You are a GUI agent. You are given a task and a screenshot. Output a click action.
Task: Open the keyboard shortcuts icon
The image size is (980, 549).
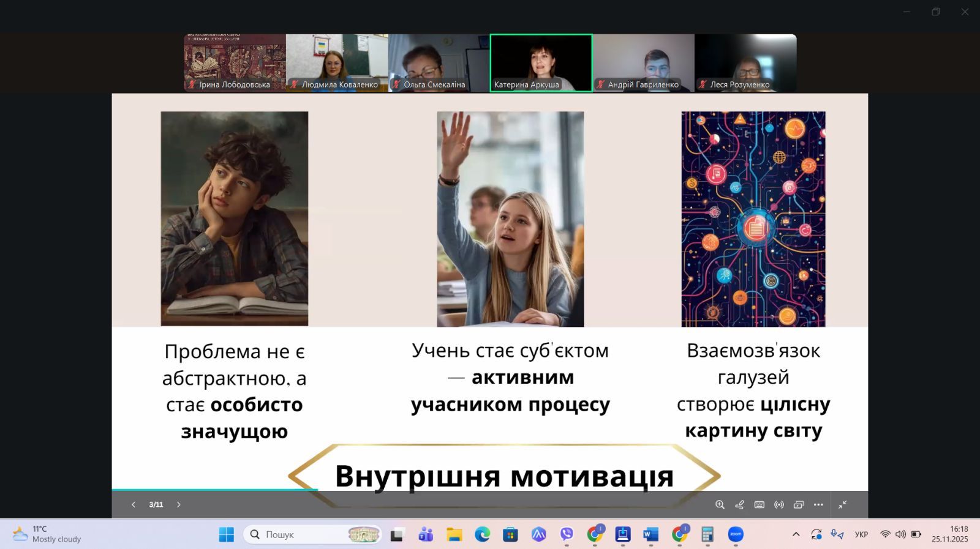coord(759,505)
